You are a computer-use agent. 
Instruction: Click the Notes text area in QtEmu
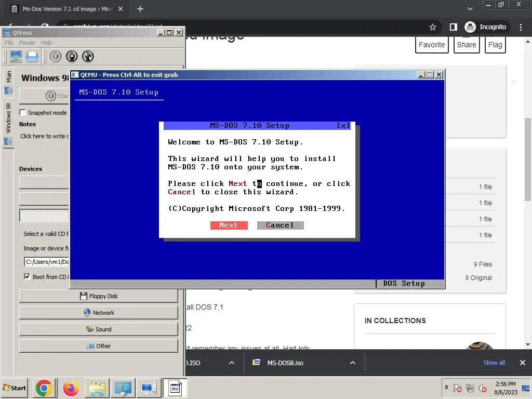(44, 136)
